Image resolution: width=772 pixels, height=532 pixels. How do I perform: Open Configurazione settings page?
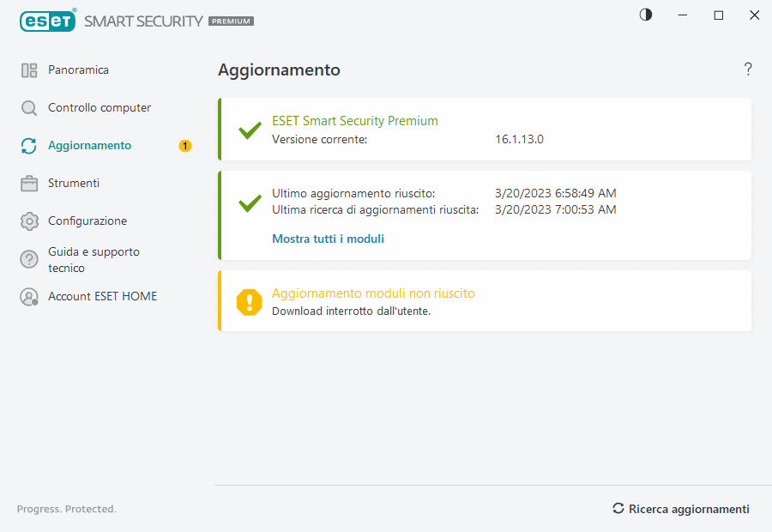pos(87,221)
